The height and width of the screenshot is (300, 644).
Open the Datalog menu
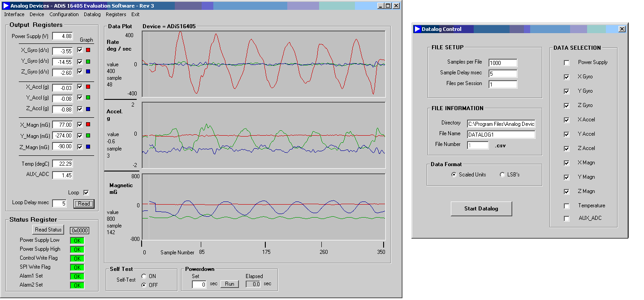pyautogui.click(x=92, y=14)
